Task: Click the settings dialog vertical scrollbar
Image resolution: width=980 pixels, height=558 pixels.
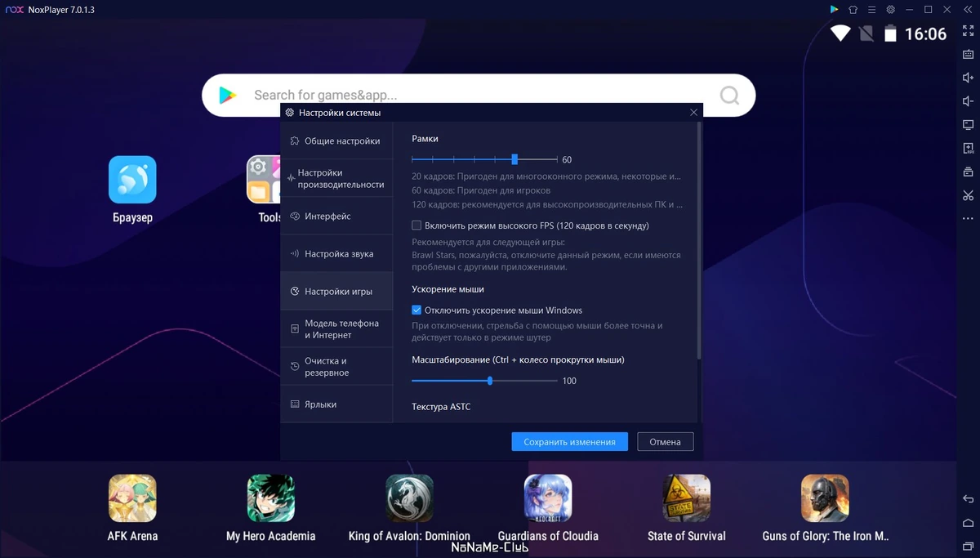Action: coord(699,241)
